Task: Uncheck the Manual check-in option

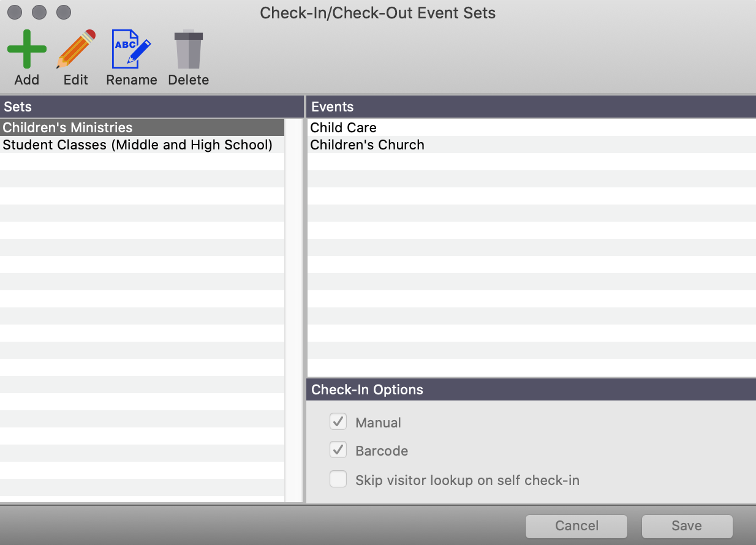Action: (338, 421)
